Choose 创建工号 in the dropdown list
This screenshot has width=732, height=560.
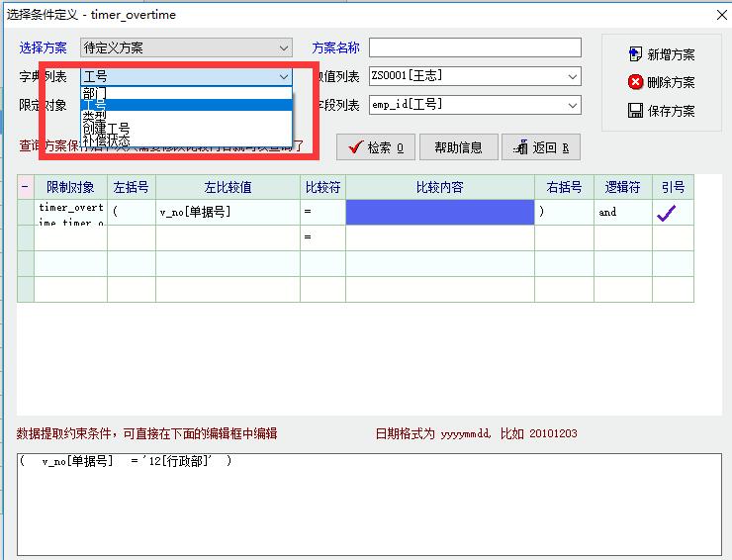107,129
